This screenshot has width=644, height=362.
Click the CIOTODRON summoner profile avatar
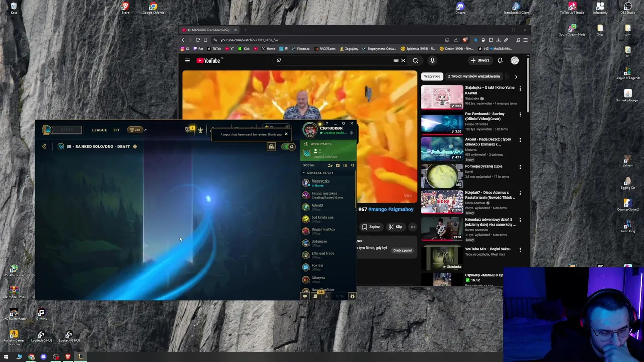pyautogui.click(x=310, y=130)
